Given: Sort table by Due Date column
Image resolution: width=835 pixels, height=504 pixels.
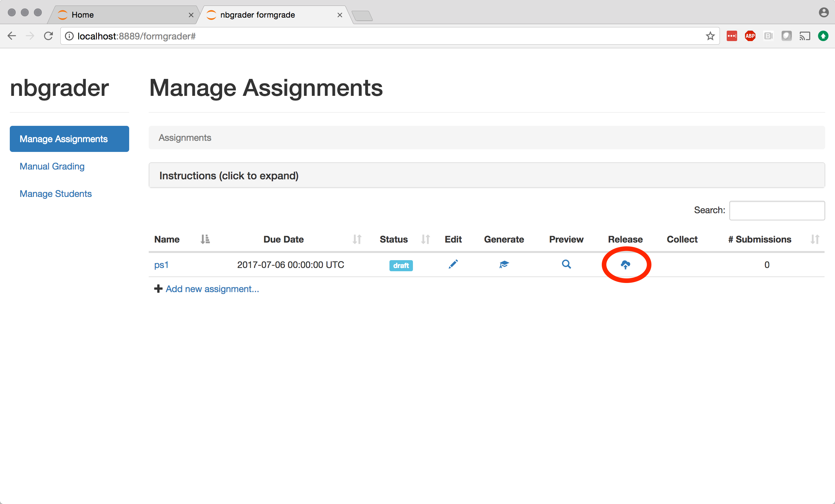Looking at the screenshot, I should pos(357,239).
